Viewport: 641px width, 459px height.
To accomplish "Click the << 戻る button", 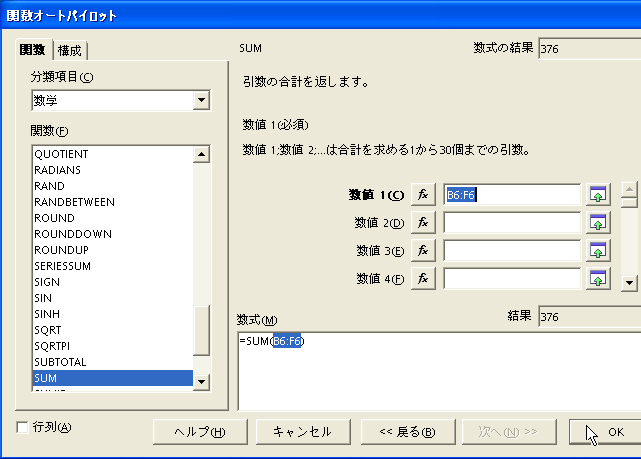I will [408, 432].
